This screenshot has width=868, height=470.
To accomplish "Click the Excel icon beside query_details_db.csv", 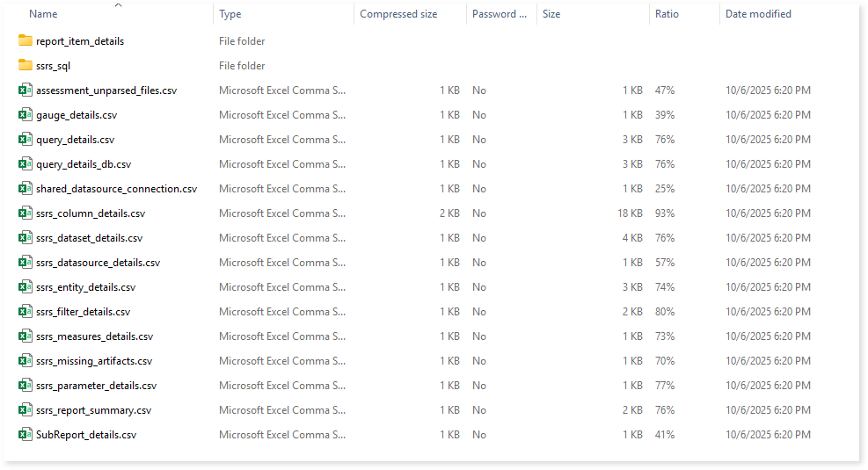I will tap(26, 164).
